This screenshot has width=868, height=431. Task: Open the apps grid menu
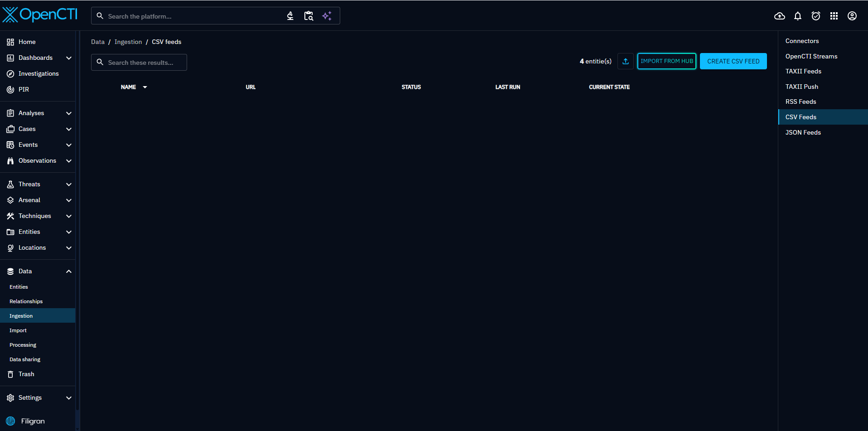pyautogui.click(x=834, y=16)
